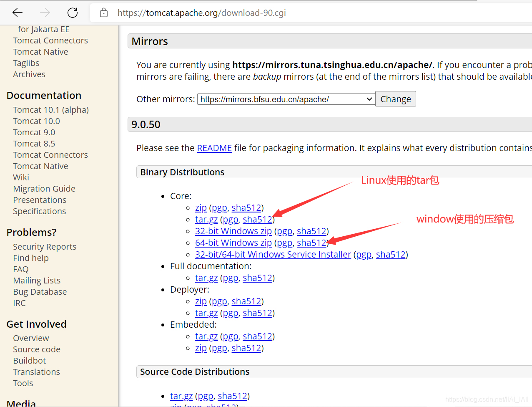Click the browser back arrow

point(18,13)
